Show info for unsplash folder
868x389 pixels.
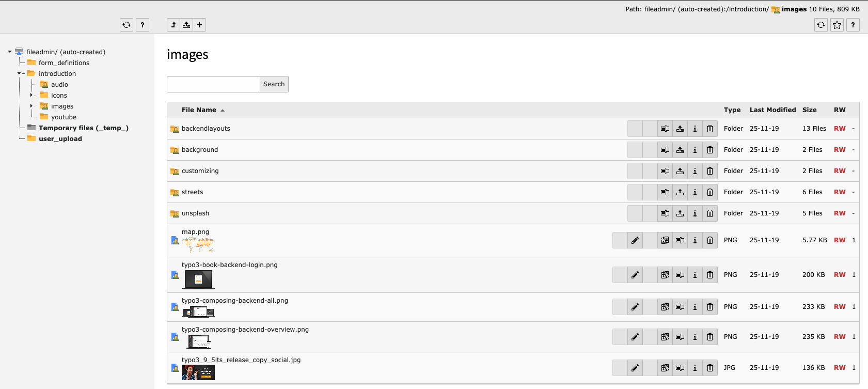695,213
